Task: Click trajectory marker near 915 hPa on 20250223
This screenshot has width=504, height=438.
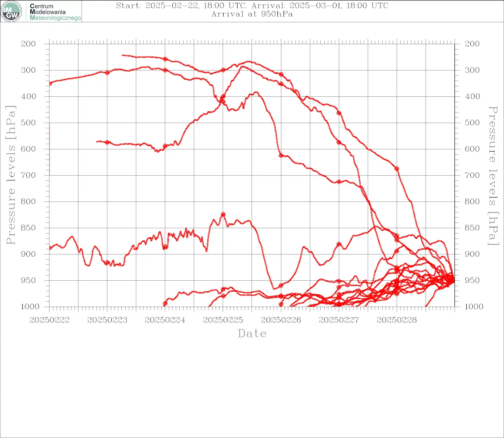Action: coord(107,262)
